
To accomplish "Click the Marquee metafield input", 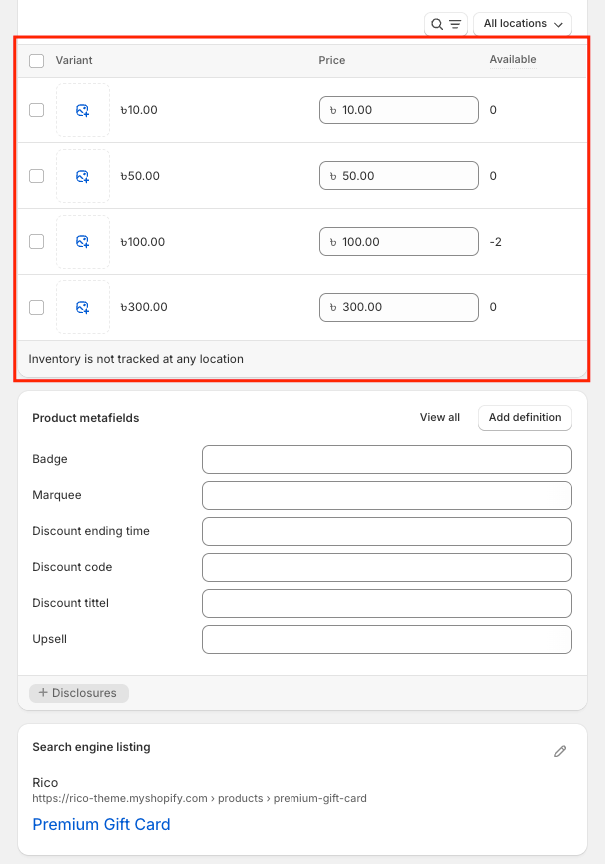I will pyautogui.click(x=387, y=495).
